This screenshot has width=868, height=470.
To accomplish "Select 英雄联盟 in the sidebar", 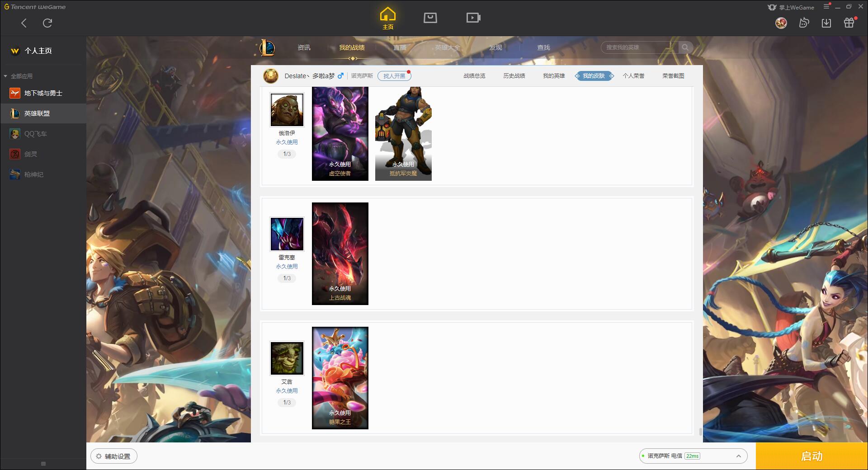I will tap(43, 113).
